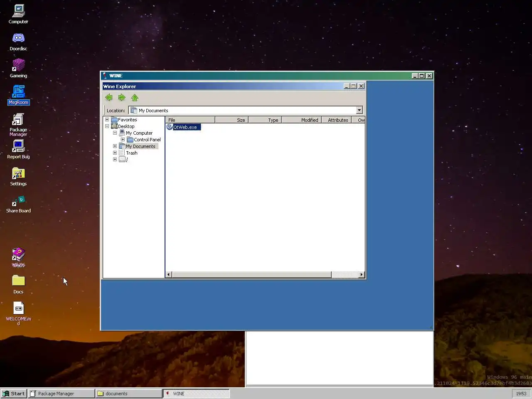Switch to Package Manager taskbar button
This screenshot has height=399, width=532.
(61, 393)
